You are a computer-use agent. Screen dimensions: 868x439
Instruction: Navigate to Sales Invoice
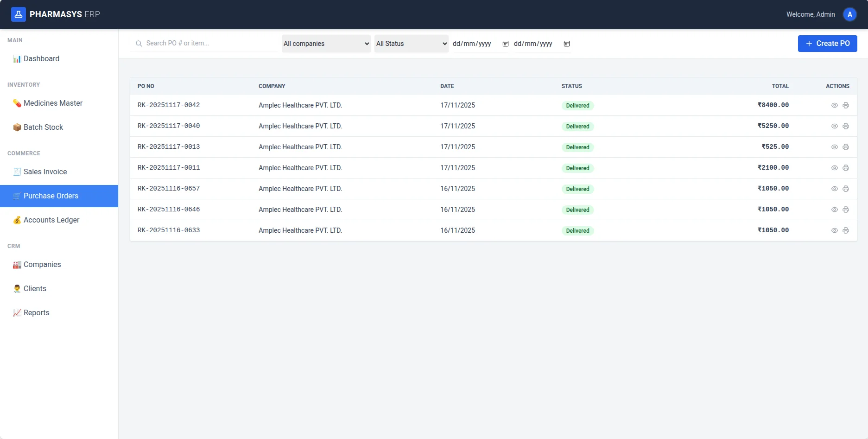[x=59, y=172]
